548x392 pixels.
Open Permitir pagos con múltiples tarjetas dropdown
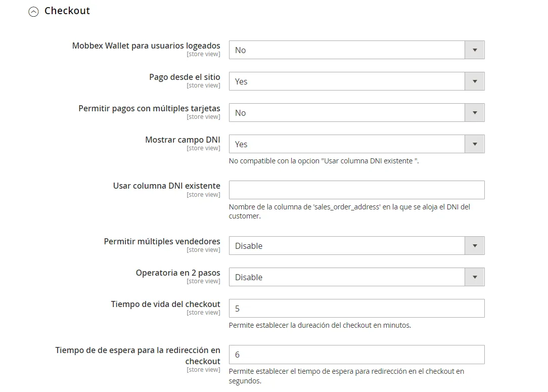pyautogui.click(x=356, y=113)
